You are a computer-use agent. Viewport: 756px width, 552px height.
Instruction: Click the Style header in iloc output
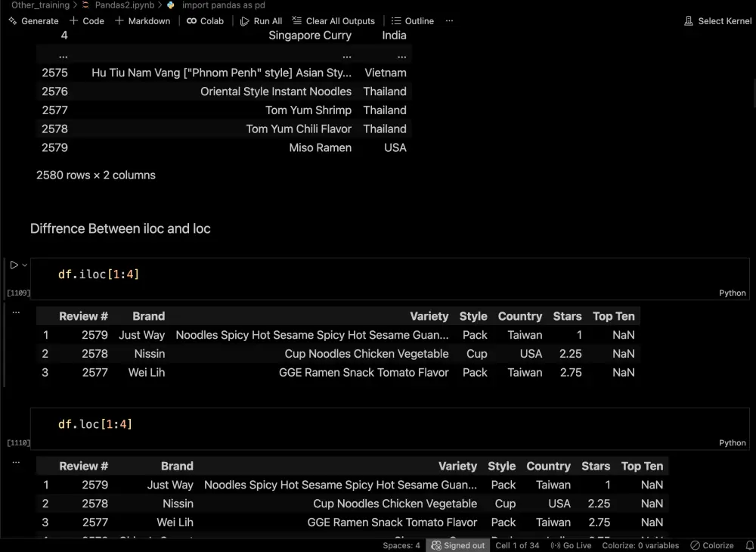[473, 316]
